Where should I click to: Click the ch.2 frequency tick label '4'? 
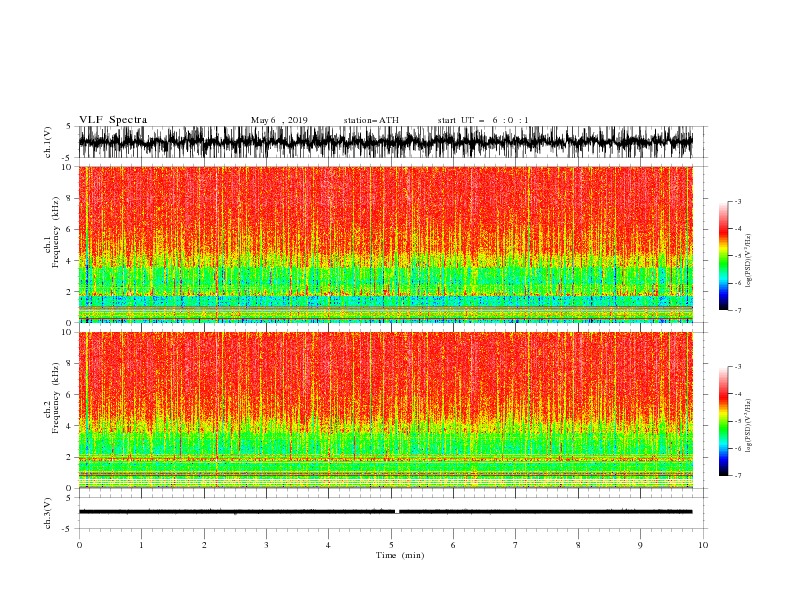pyautogui.click(x=69, y=426)
